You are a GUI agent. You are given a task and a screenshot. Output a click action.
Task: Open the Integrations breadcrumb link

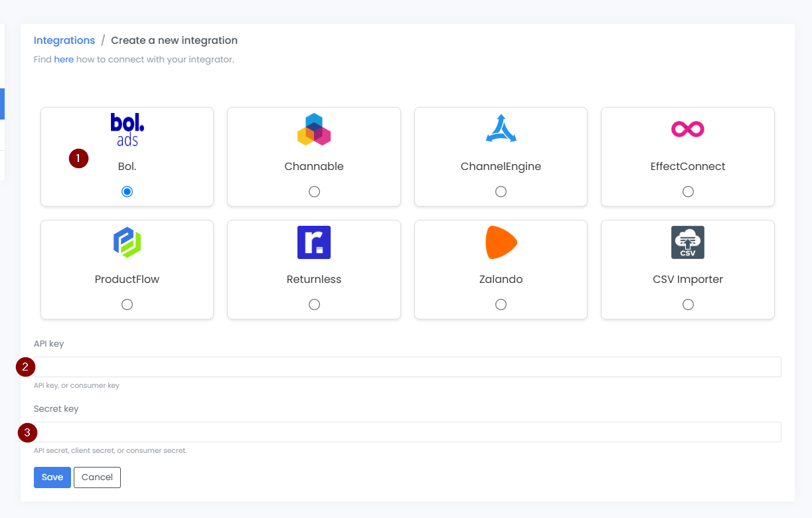click(64, 41)
